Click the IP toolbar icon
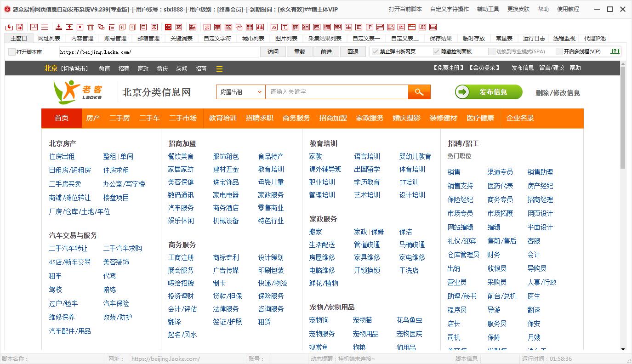This screenshot has height=364, width=632. click(x=370, y=27)
